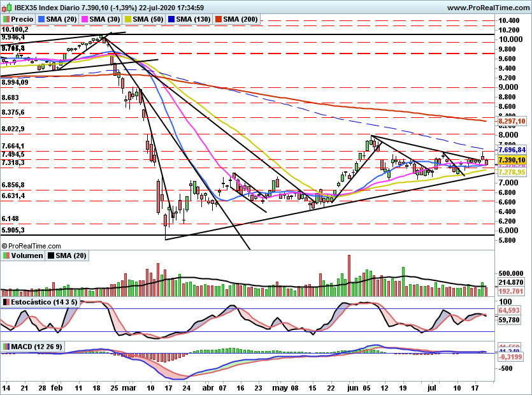Screen dimensions: 532x395
Task: Click the 7.318,3 level label
Action: coord(13,163)
